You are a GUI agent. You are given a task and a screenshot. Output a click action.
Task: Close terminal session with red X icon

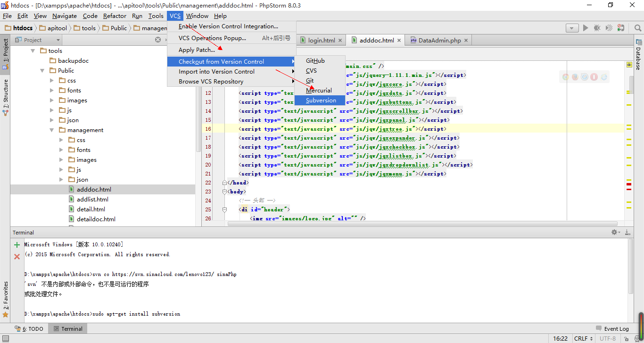click(17, 257)
